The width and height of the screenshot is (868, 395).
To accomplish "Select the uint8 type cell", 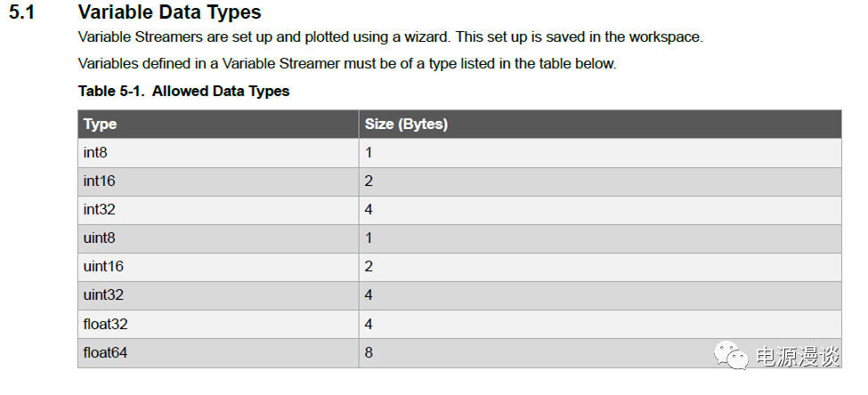I will 99,238.
